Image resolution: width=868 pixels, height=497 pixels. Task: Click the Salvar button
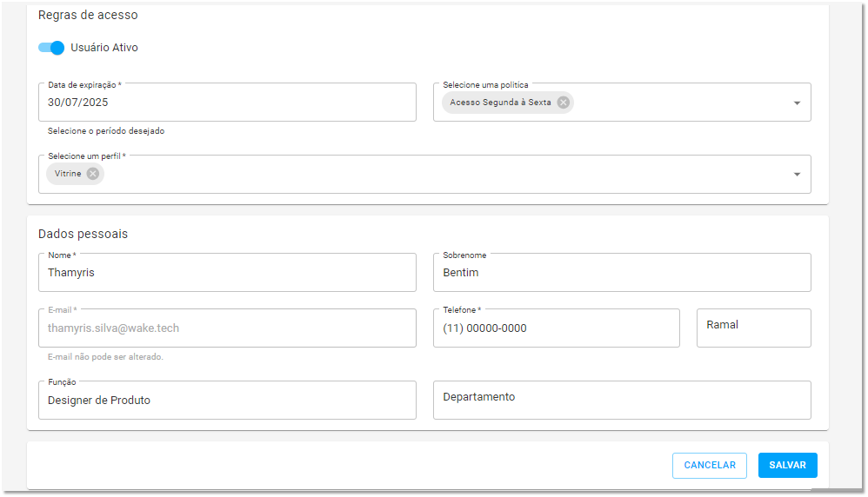[x=787, y=466]
